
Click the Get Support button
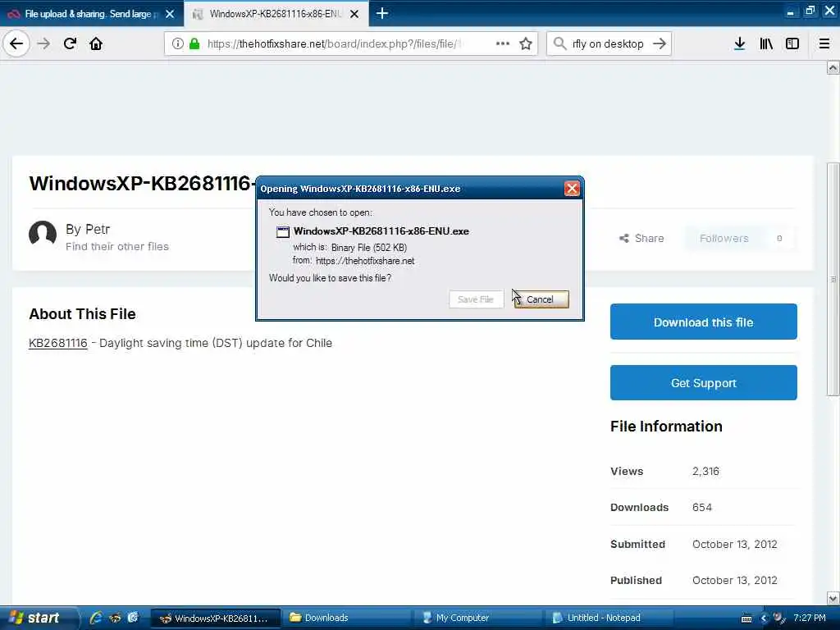pos(703,383)
